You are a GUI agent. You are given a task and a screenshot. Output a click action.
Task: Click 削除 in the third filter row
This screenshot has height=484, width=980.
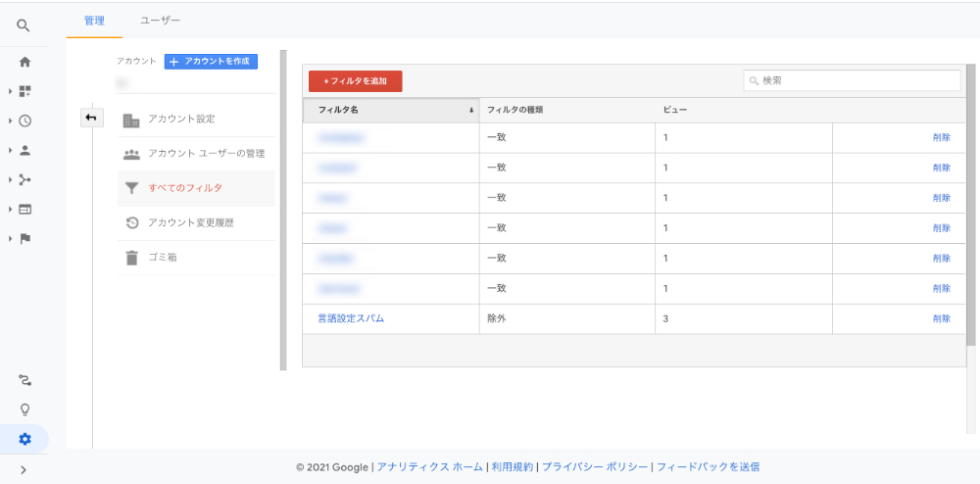click(x=941, y=197)
